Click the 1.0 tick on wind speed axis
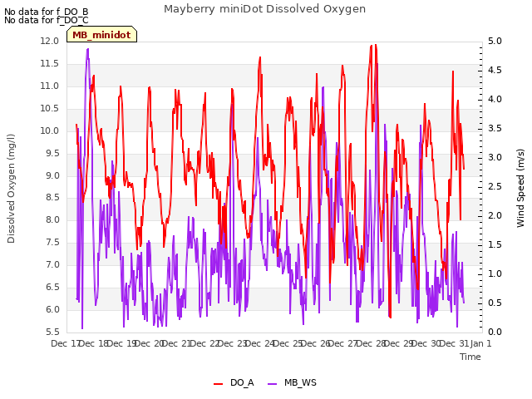 (x=495, y=273)
